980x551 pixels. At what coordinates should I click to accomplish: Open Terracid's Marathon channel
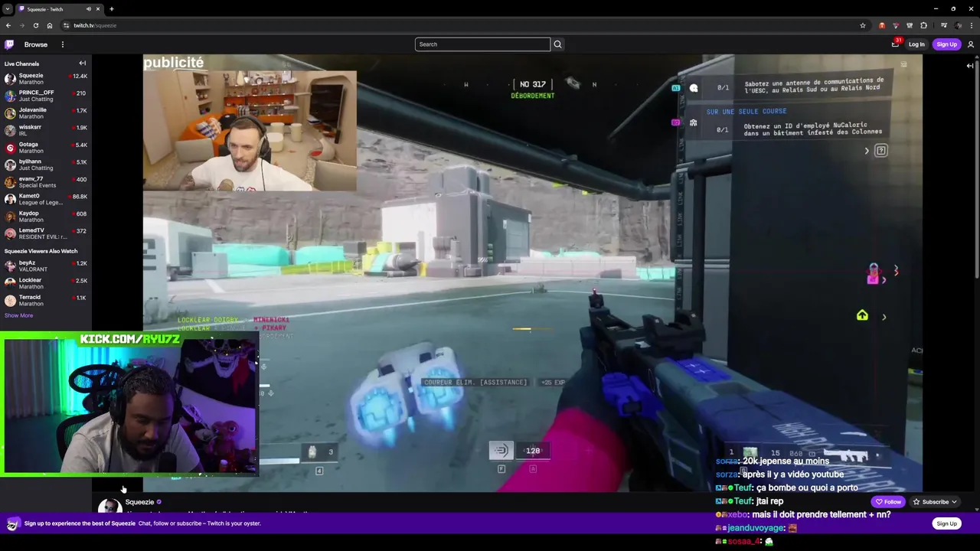pos(46,300)
